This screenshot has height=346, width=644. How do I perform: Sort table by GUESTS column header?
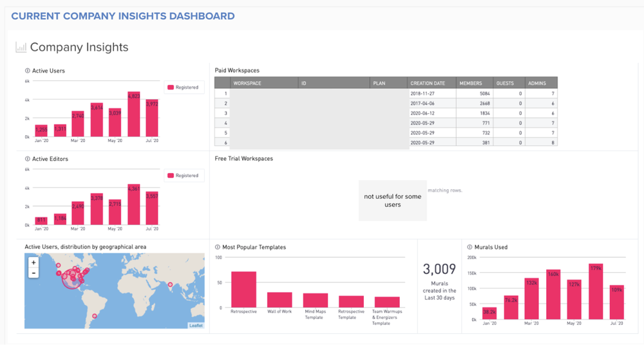[x=509, y=83]
